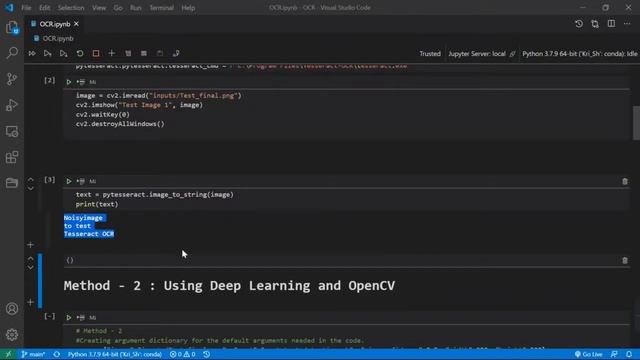
Task: Open the Source Control view
Action: 12,79
